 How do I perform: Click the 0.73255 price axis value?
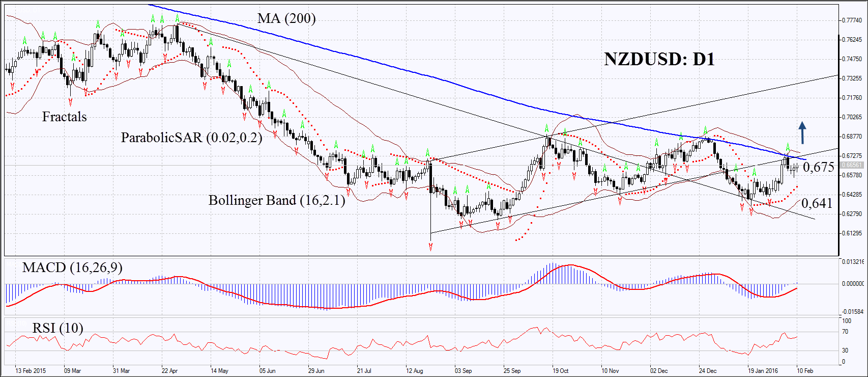tap(852, 78)
